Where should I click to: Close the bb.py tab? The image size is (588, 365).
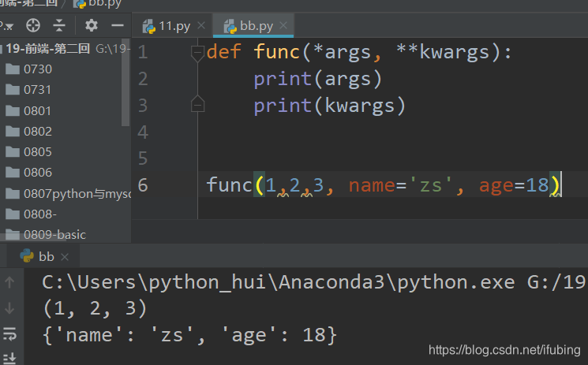[x=283, y=25]
